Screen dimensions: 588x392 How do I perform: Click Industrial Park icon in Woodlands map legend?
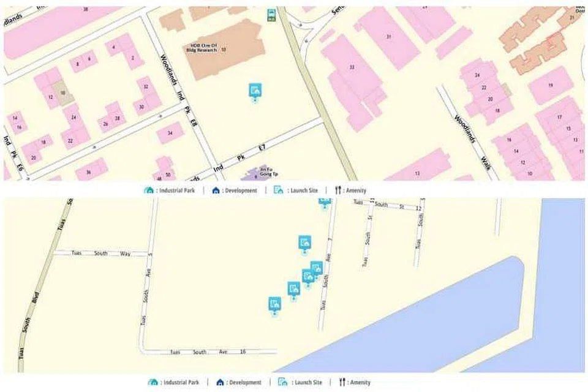(x=149, y=190)
